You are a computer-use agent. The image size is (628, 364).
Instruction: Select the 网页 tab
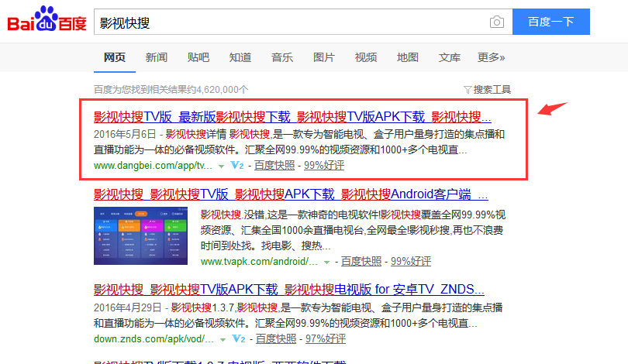(x=115, y=57)
